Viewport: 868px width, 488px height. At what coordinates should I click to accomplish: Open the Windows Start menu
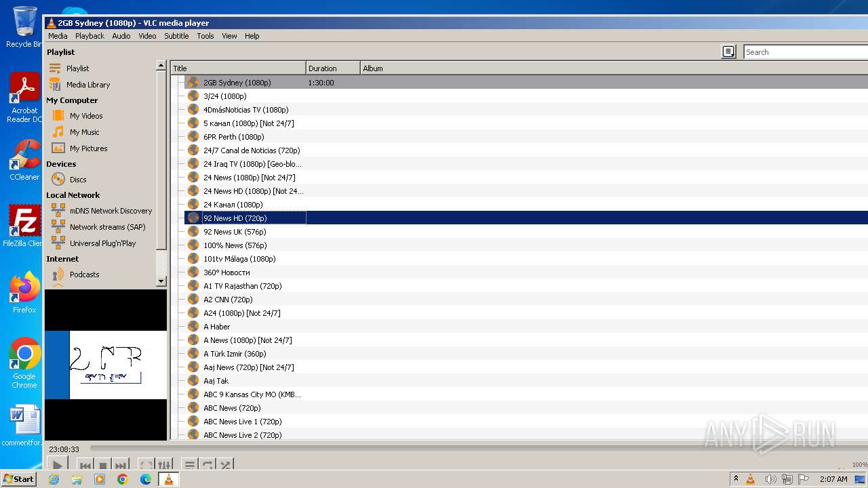pos(19,479)
